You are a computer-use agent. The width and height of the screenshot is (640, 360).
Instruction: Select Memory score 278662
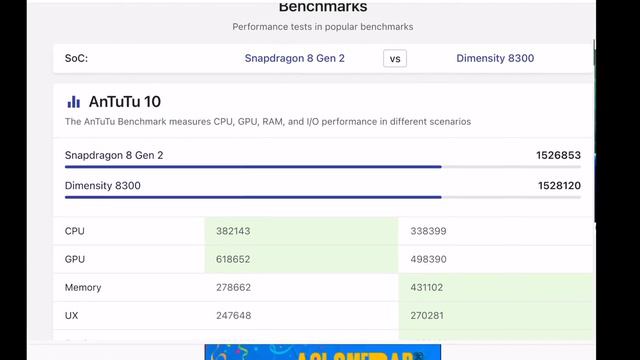point(233,287)
